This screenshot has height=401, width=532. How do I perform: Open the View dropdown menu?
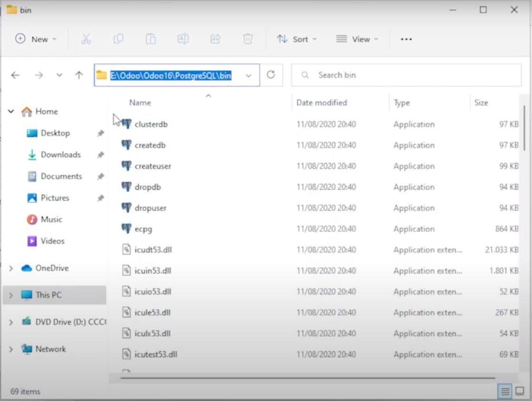point(357,39)
